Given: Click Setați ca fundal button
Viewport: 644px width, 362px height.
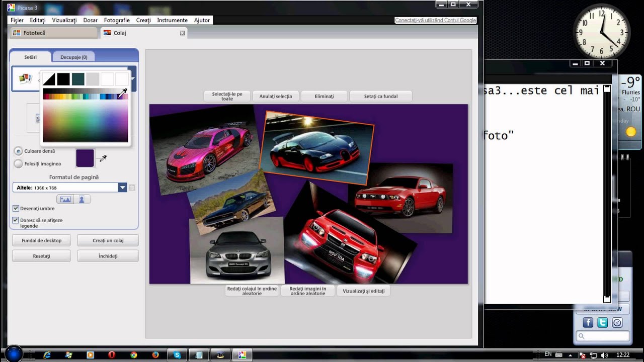Looking at the screenshot, I should 381,96.
